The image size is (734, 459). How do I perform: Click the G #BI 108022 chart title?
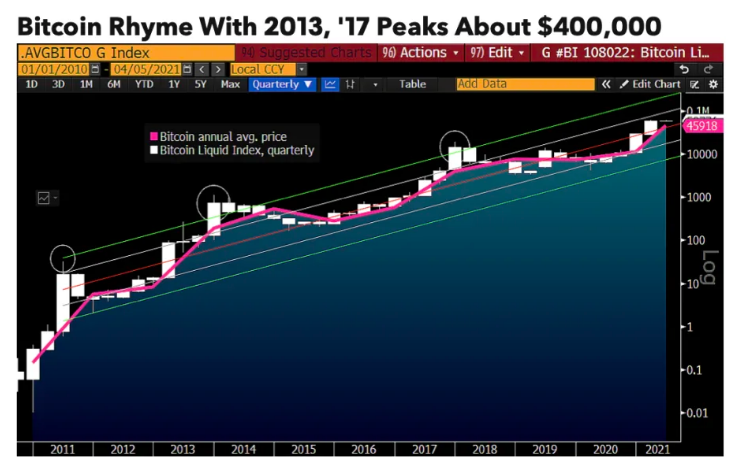(626, 52)
